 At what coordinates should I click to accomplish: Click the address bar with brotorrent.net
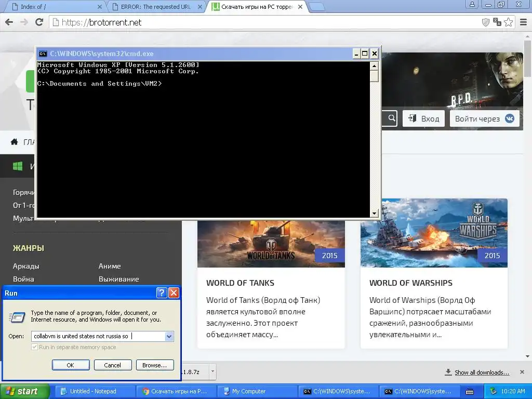pos(264,22)
